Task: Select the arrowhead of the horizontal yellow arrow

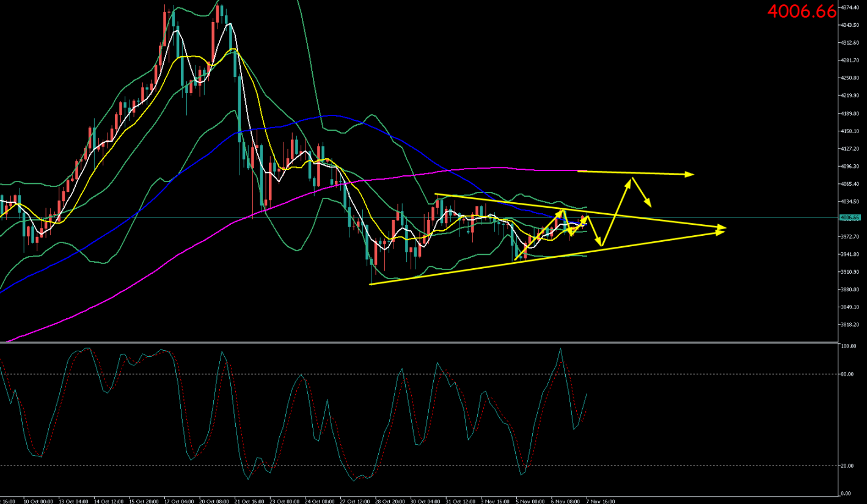Action: tap(689, 174)
